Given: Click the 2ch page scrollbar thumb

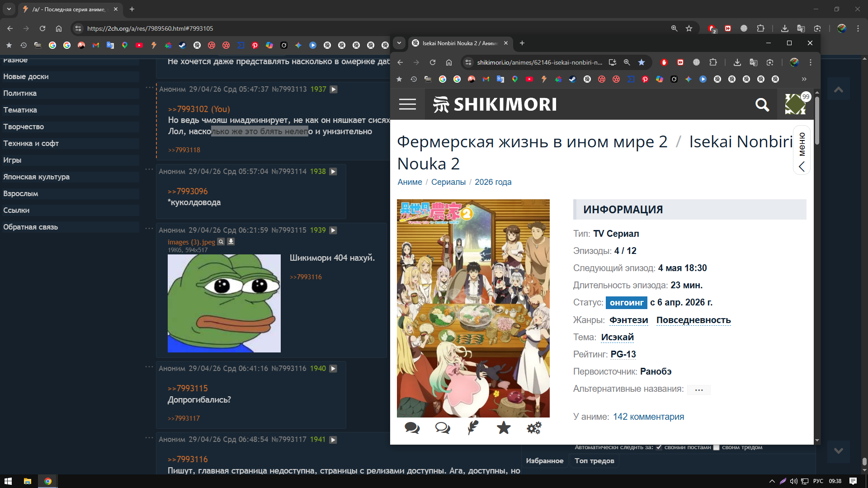Looking at the screenshot, I should (864, 461).
